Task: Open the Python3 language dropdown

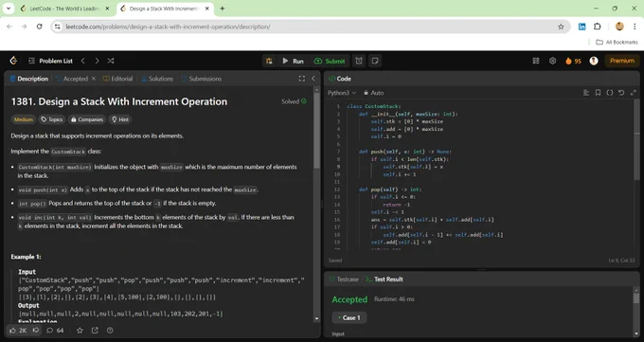Action: [342, 93]
